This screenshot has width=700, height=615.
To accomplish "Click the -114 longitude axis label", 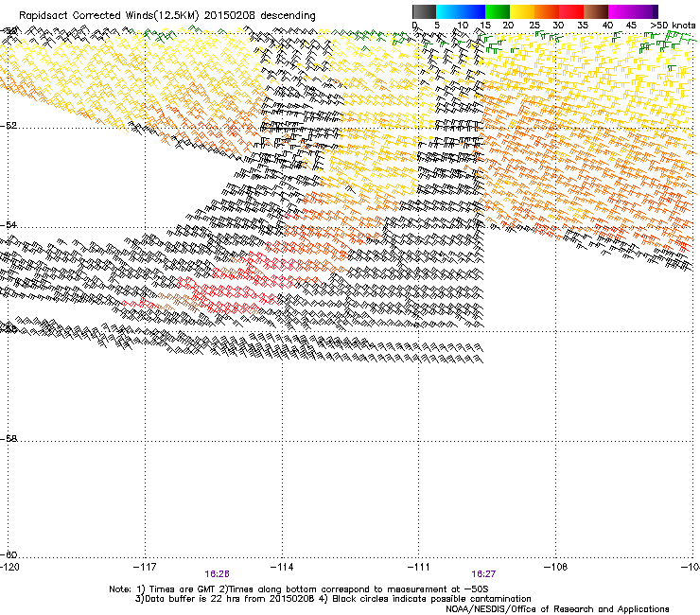I will pyautogui.click(x=282, y=567).
